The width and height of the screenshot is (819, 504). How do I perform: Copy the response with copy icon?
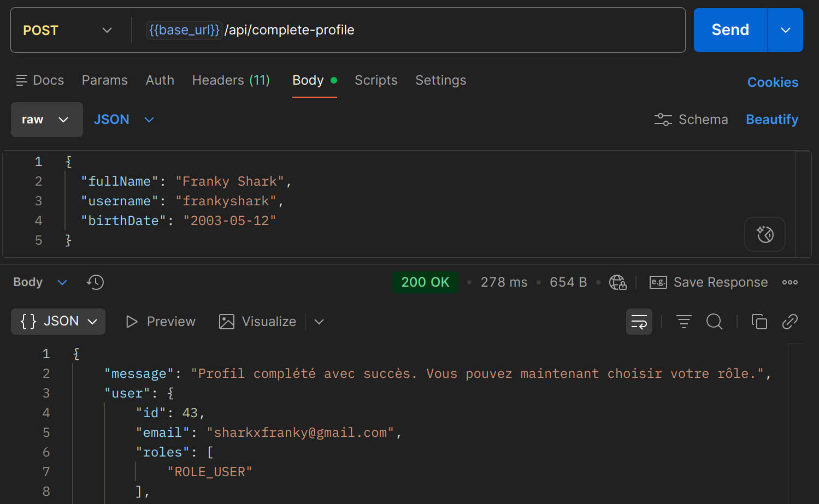pos(759,322)
